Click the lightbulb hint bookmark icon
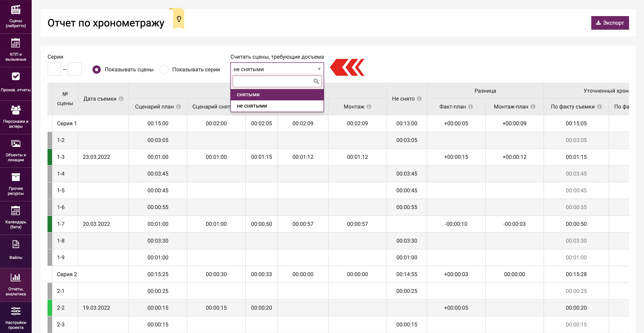644x333 pixels. pos(179,19)
